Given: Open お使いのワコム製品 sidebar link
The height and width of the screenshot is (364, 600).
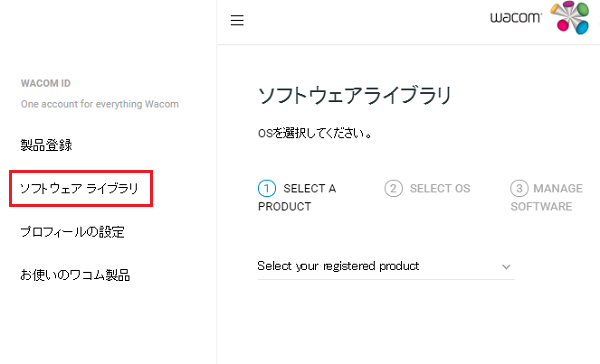Looking at the screenshot, I should pyautogui.click(x=75, y=275).
